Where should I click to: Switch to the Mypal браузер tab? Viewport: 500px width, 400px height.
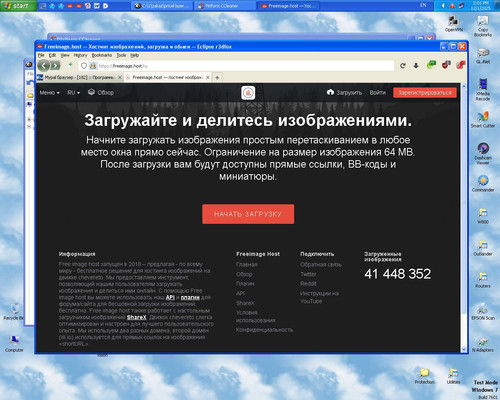(x=79, y=77)
